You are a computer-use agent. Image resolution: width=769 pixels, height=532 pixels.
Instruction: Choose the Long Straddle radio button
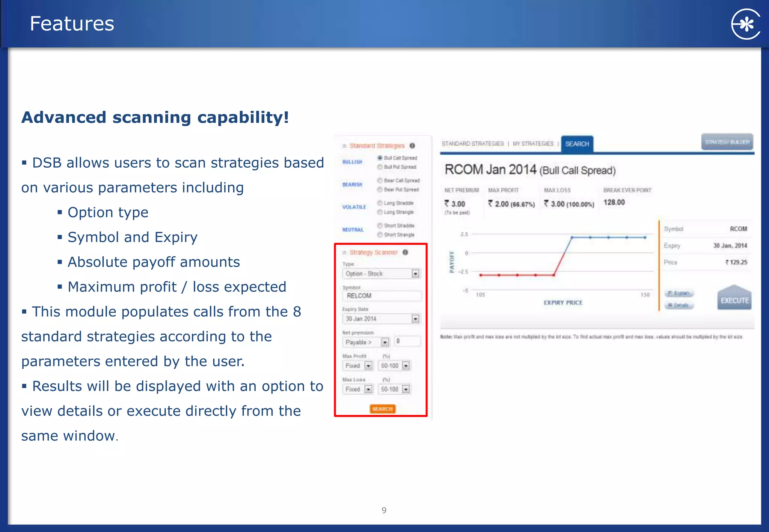[x=380, y=203]
